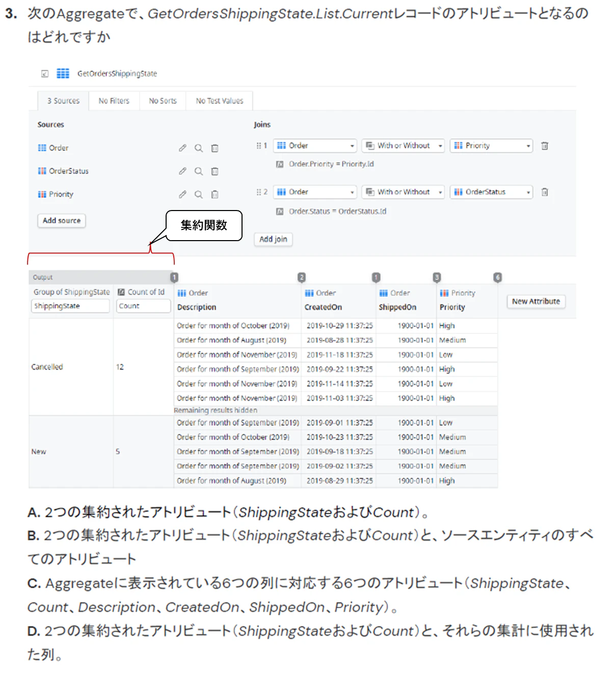
Task: Click Order entity icon above CreatedOn column
Action: pyautogui.click(x=309, y=293)
